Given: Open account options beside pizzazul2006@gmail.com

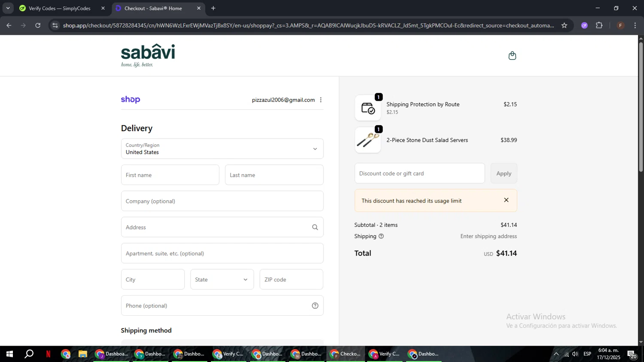Looking at the screenshot, I should (321, 100).
